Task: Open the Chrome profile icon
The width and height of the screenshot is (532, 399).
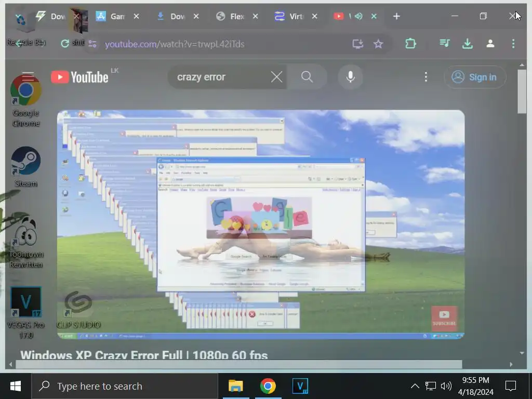Action: click(x=490, y=44)
